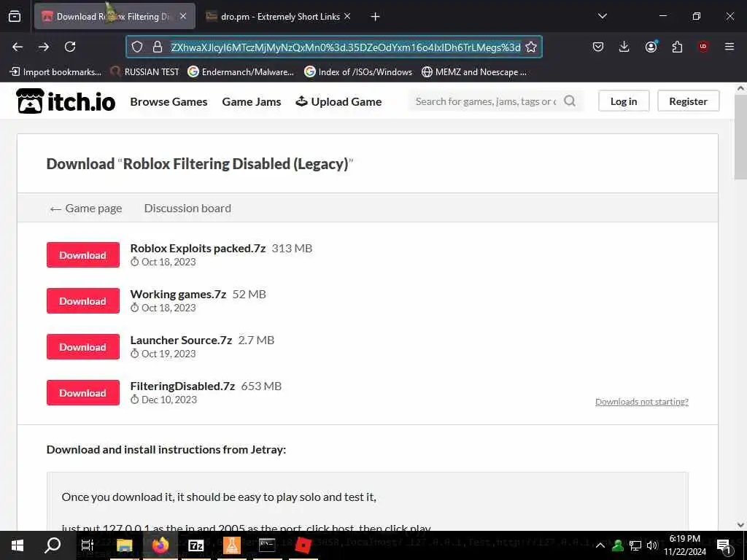Expand the list all tabs chevron
The width and height of the screenshot is (747, 560).
[x=602, y=16]
